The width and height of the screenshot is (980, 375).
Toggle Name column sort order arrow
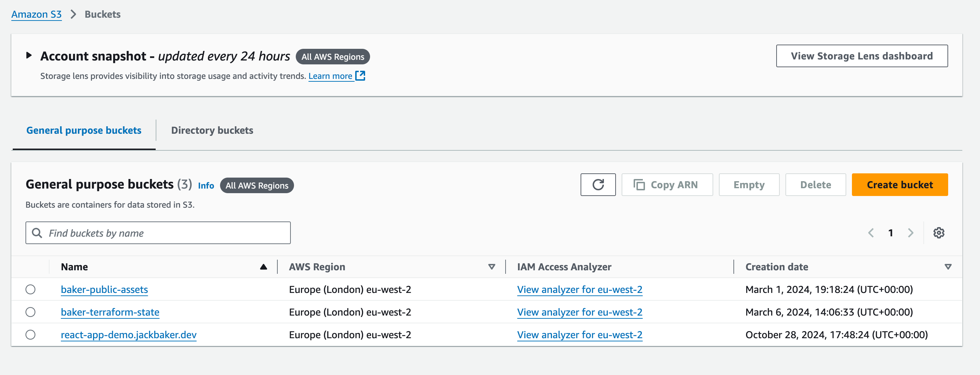[263, 267]
